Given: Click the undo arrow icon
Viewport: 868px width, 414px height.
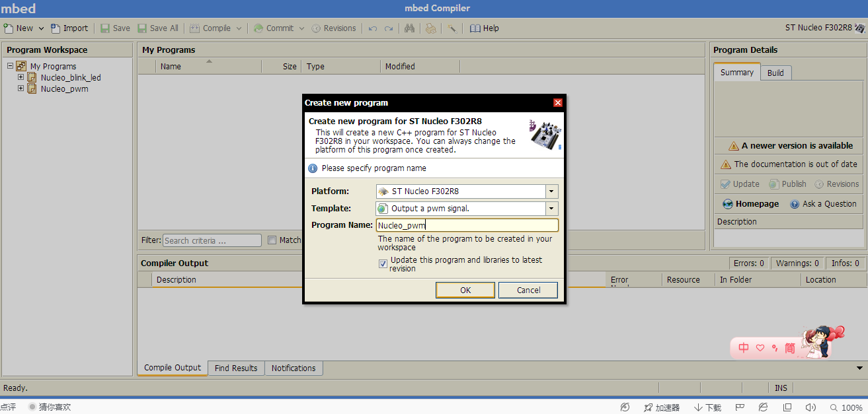Looking at the screenshot, I should [x=373, y=28].
